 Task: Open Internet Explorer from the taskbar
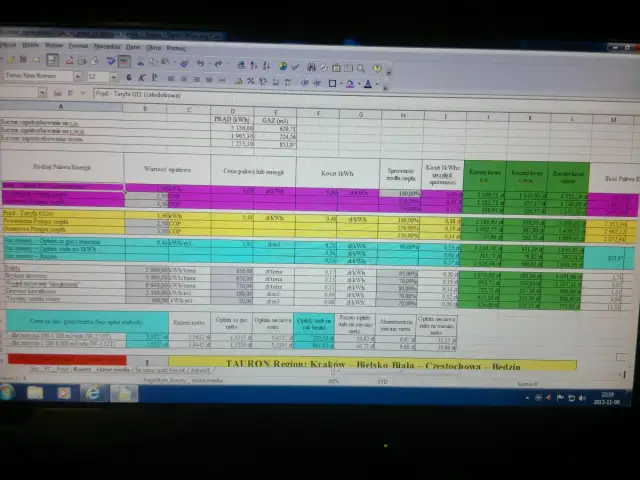pyautogui.click(x=93, y=393)
